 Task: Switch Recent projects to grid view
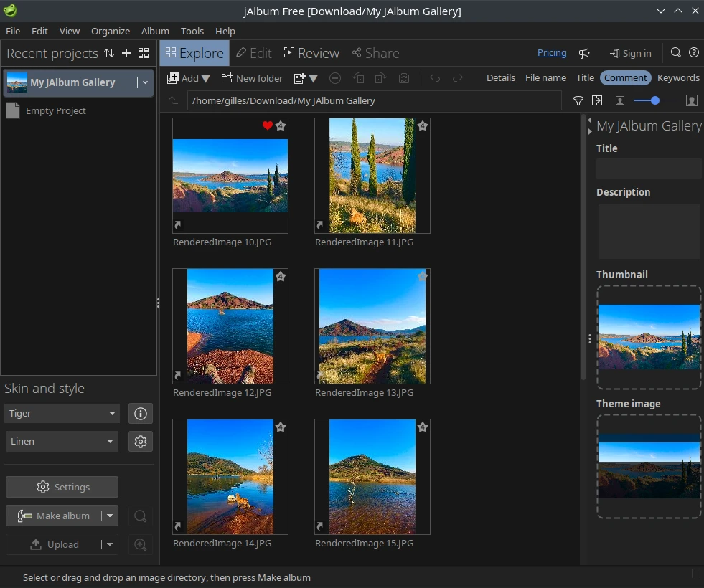144,54
